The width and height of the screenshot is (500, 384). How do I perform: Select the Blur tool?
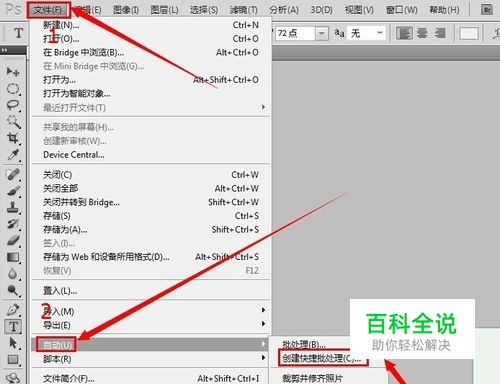tap(13, 274)
